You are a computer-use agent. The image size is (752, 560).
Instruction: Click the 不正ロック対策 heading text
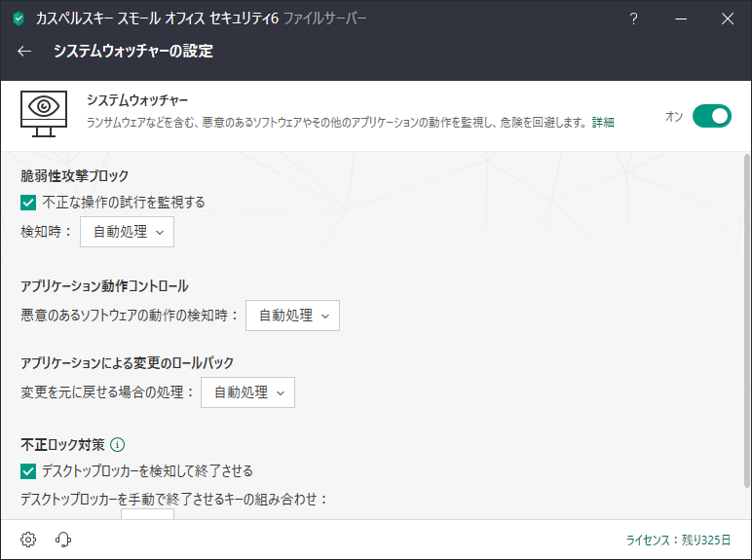tap(62, 444)
